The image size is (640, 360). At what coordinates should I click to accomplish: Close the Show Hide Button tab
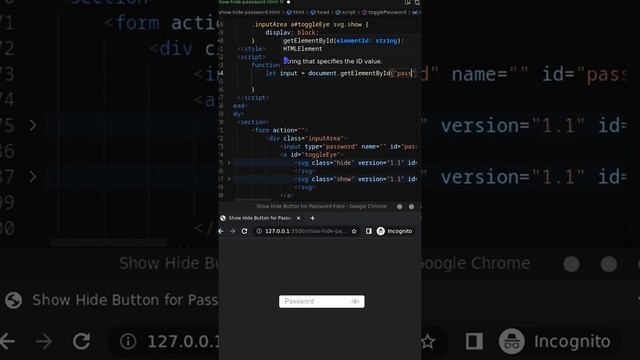298,218
